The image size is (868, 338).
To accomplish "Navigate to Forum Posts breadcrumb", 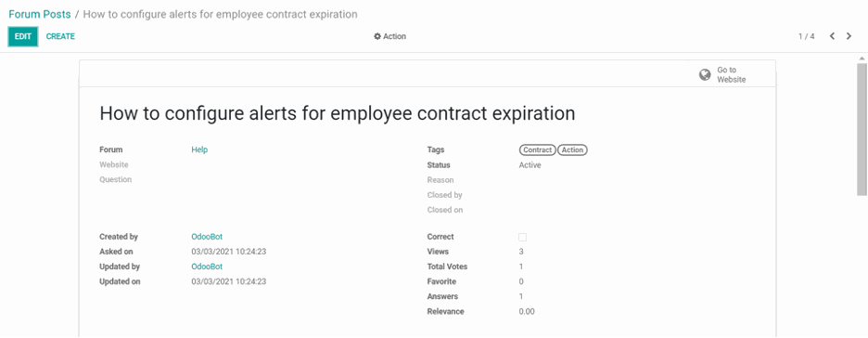I will point(40,15).
